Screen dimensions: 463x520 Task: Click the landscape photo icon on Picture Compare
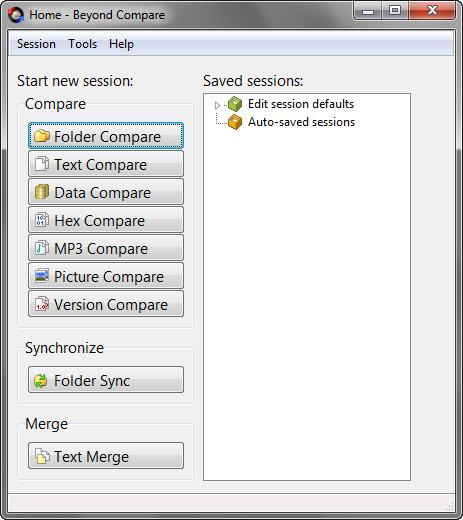coord(42,276)
